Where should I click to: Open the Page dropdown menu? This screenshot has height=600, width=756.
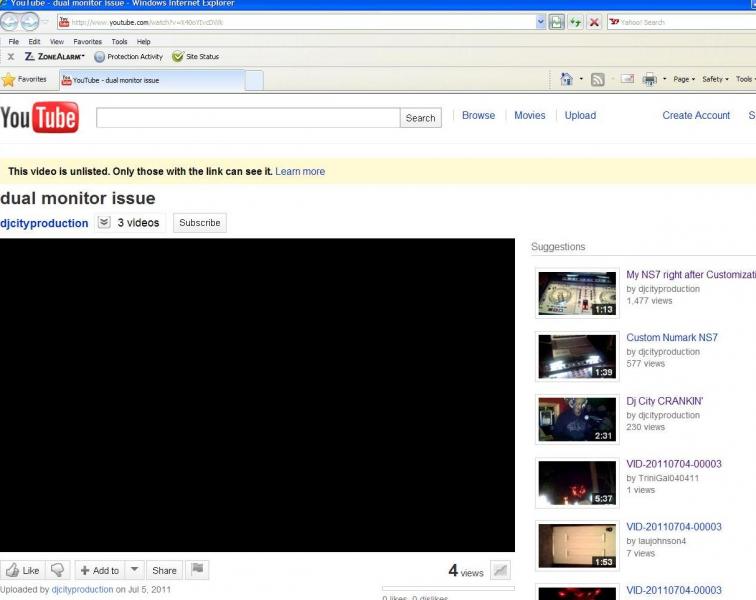pos(684,79)
